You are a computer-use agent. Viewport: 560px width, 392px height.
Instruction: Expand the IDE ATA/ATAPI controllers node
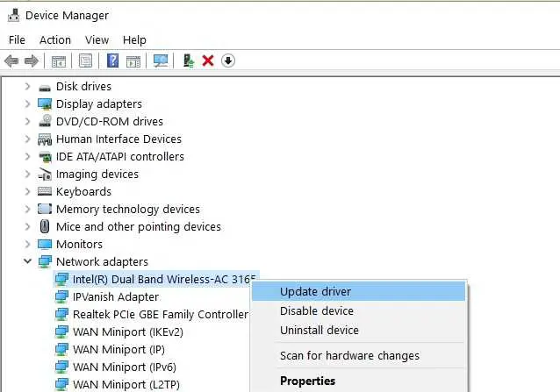pyautogui.click(x=27, y=156)
